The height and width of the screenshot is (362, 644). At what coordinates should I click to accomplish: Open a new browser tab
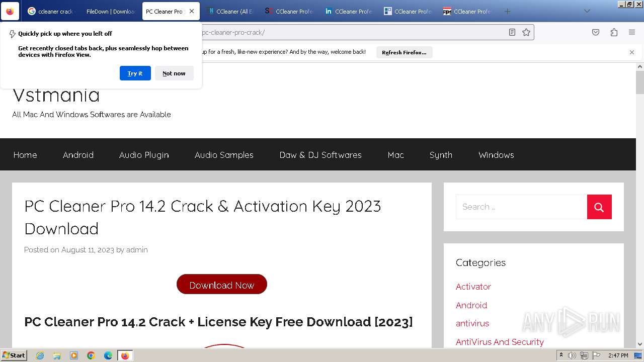[x=507, y=11]
